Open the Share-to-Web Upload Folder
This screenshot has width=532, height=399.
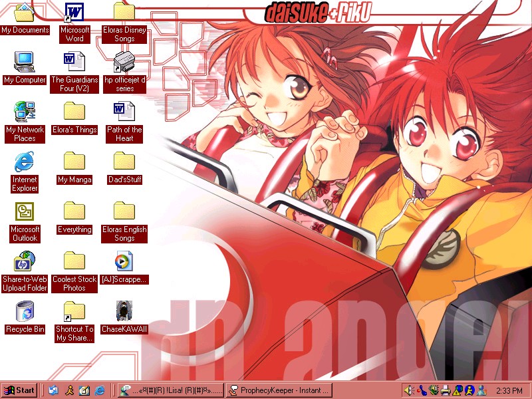25,261
